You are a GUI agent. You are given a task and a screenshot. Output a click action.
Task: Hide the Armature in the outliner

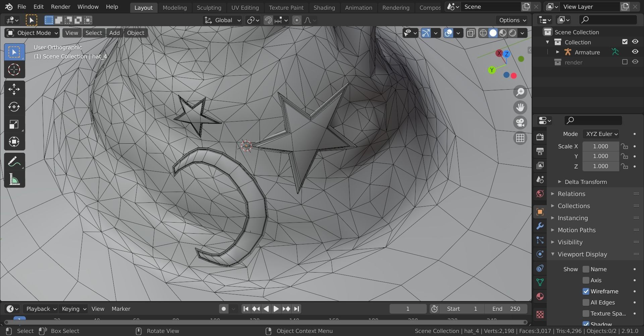click(635, 52)
